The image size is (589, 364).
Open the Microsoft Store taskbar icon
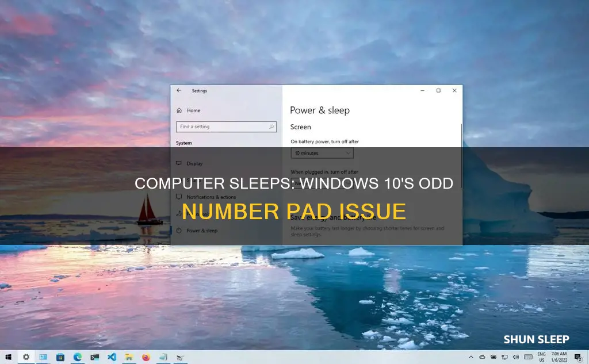(x=60, y=357)
